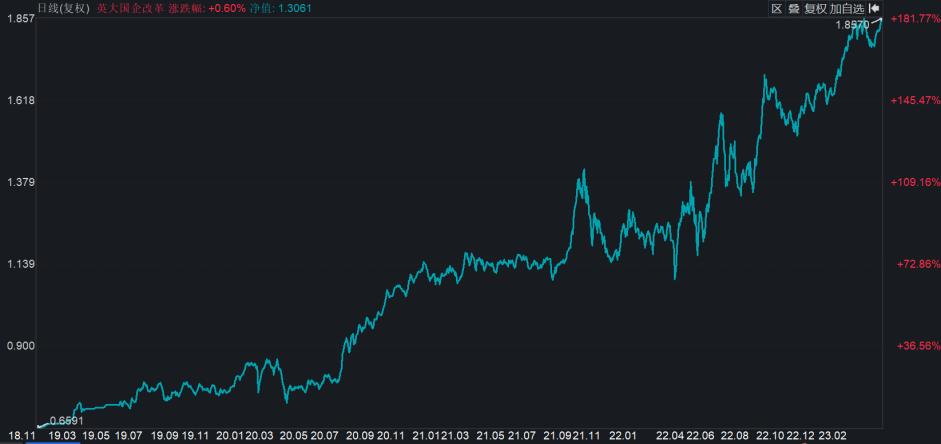Click the 21.03 date on time axis
Viewport: 941px width, 444px height.
456,434
